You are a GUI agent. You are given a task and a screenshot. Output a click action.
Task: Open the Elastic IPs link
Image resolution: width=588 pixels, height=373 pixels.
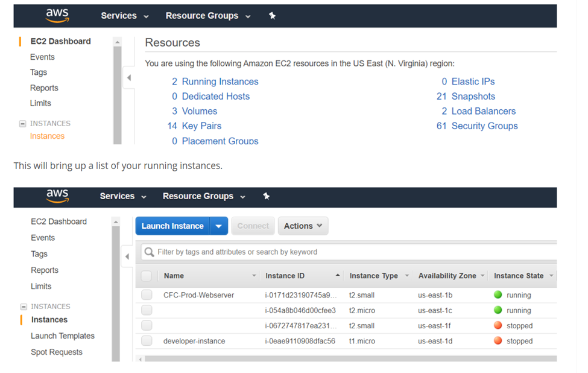pos(473,81)
